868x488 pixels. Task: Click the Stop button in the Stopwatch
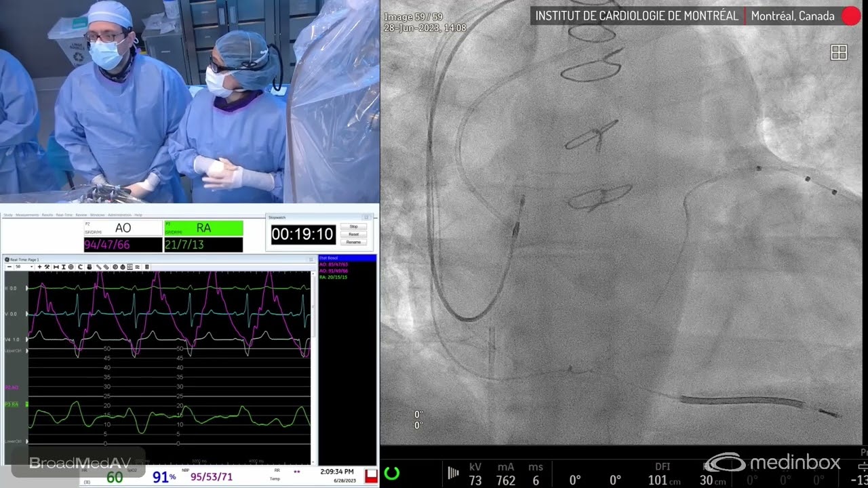[353, 226]
